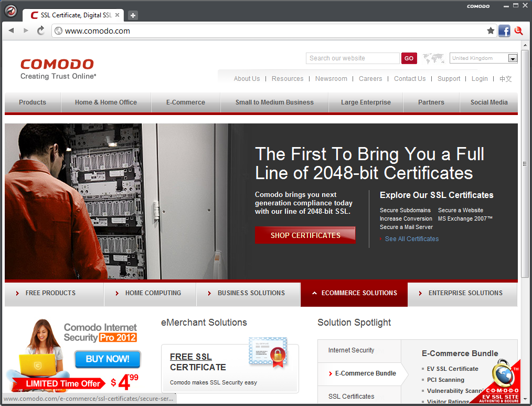Open the United Kingdom country dropdown
This screenshot has width=532, height=406.
point(484,58)
